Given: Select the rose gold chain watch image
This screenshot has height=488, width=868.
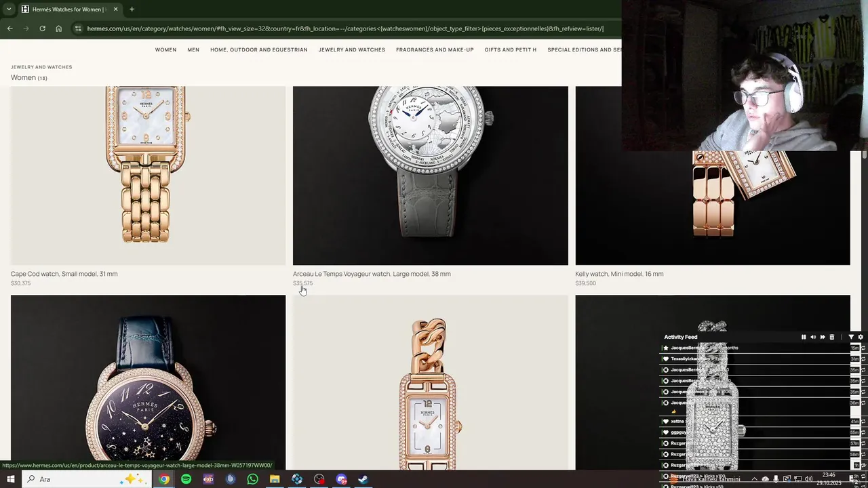Looking at the screenshot, I should pyautogui.click(x=430, y=382).
